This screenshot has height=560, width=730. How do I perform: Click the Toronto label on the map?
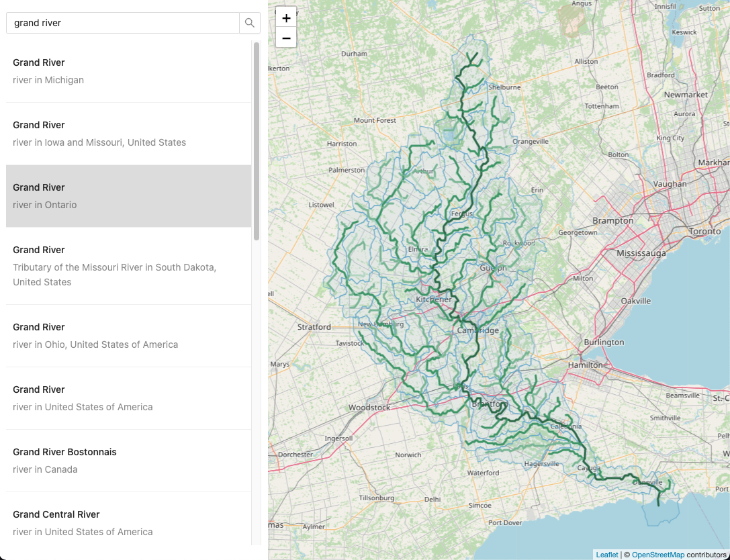pyautogui.click(x=704, y=231)
